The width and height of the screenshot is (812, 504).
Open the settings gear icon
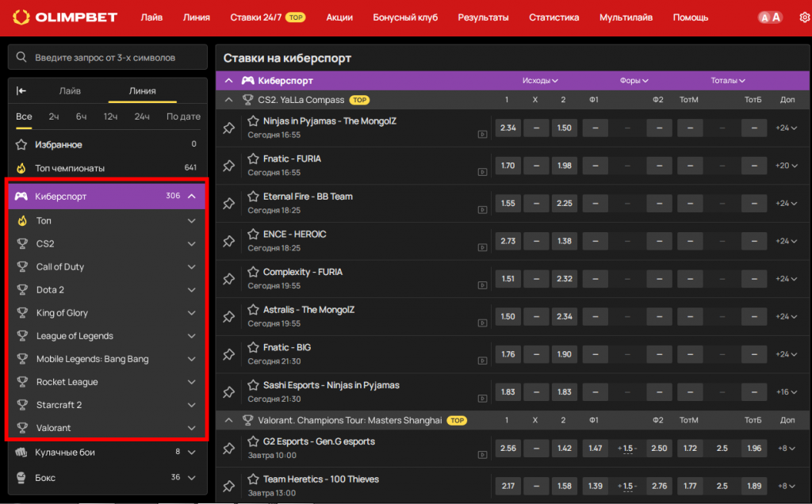coord(805,17)
